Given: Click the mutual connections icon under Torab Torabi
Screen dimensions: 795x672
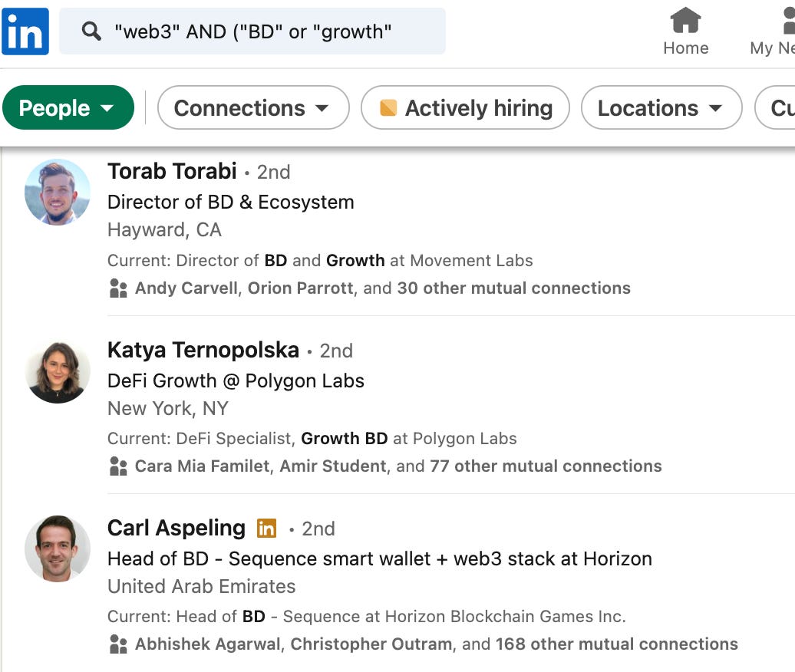Looking at the screenshot, I should click(x=118, y=288).
